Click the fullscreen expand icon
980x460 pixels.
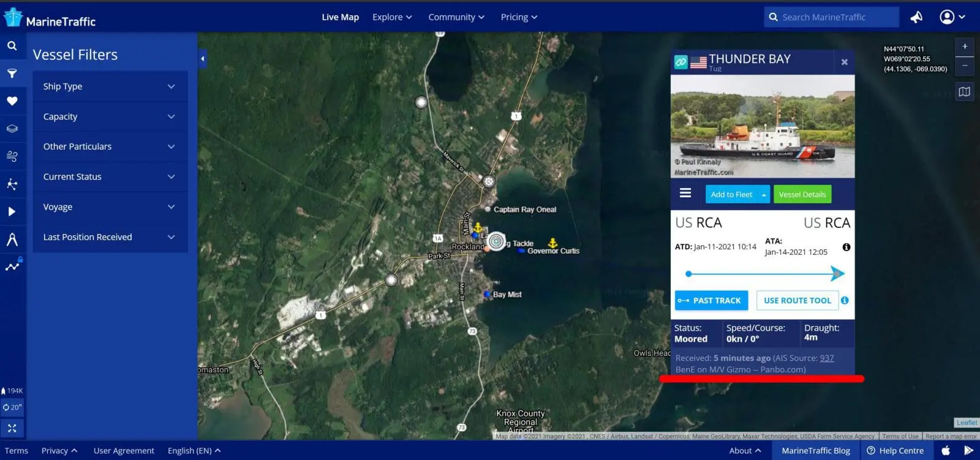(x=12, y=428)
